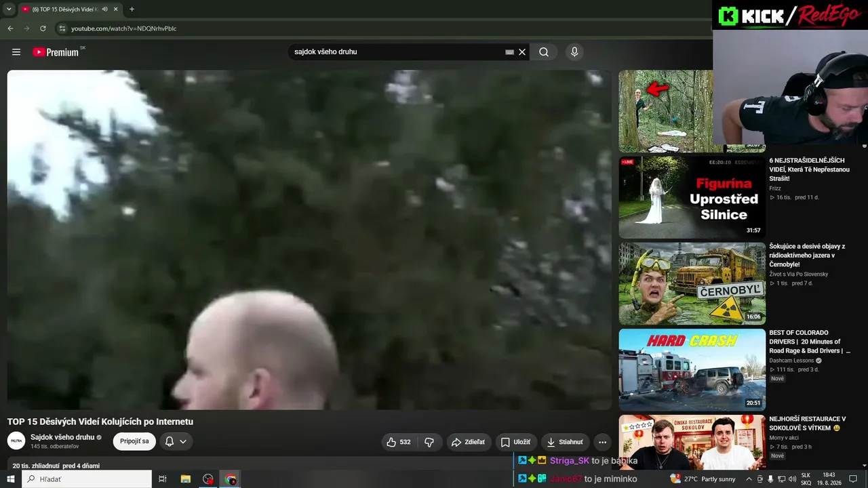Go back in the browser

click(x=10, y=28)
